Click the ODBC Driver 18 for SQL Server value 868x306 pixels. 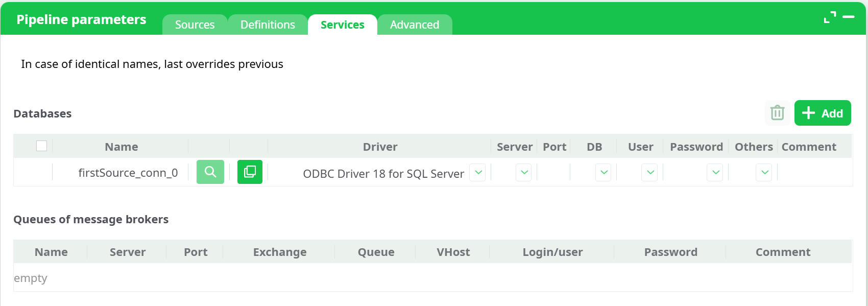point(383,174)
